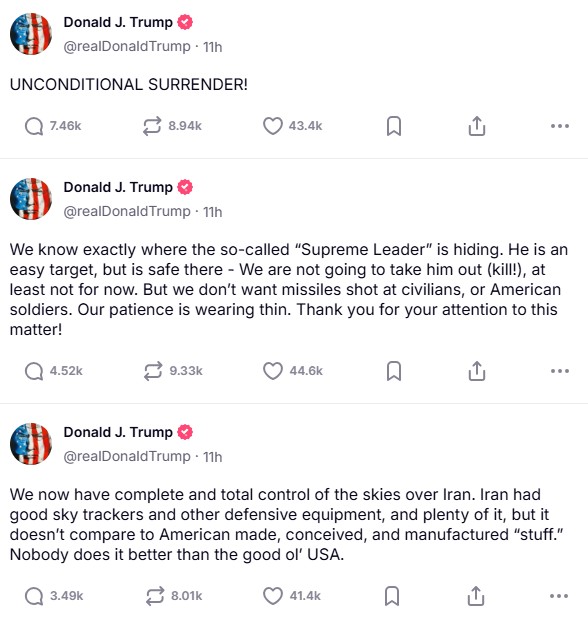Bookmark the Supreme Leader post
588x618 pixels.
pos(394,371)
